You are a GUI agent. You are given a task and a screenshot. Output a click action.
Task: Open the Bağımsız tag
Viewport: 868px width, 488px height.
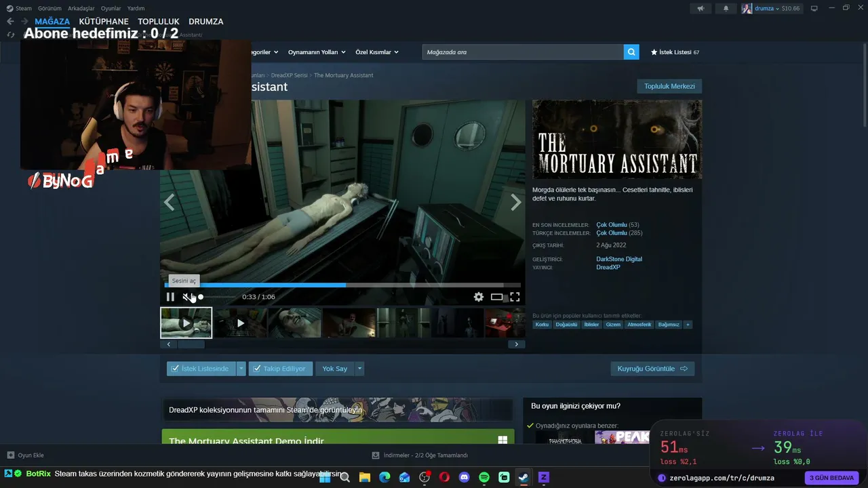(x=669, y=325)
